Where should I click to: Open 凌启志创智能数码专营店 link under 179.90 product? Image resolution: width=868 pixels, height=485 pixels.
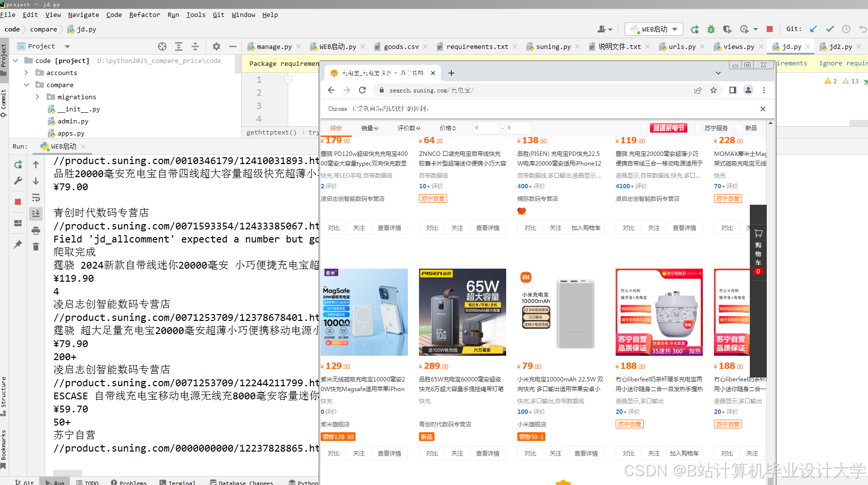pyautogui.click(x=353, y=199)
